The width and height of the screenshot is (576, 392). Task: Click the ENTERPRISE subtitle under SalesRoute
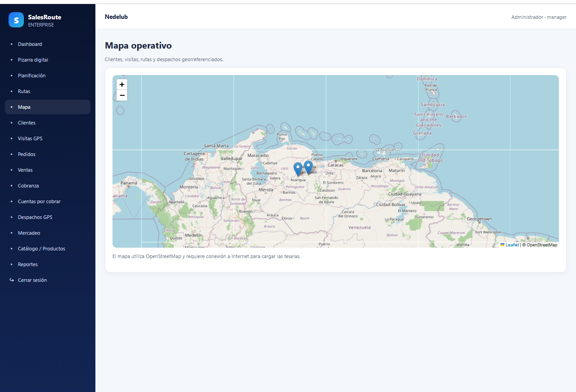point(41,25)
